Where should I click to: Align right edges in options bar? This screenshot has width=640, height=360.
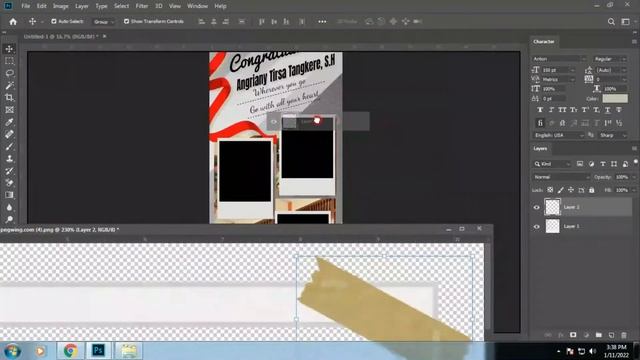(226, 22)
